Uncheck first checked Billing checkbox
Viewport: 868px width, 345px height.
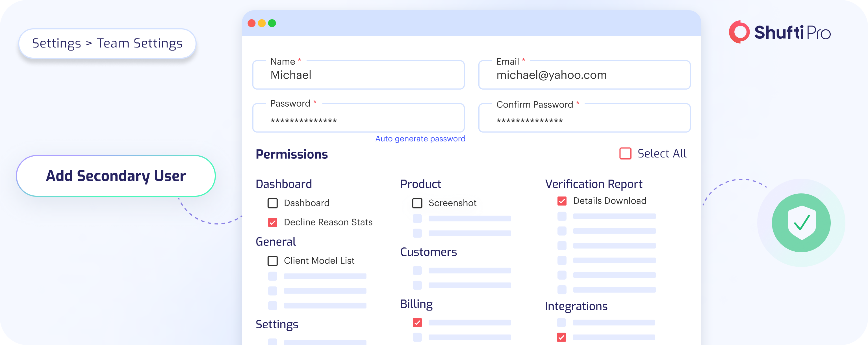coord(417,323)
